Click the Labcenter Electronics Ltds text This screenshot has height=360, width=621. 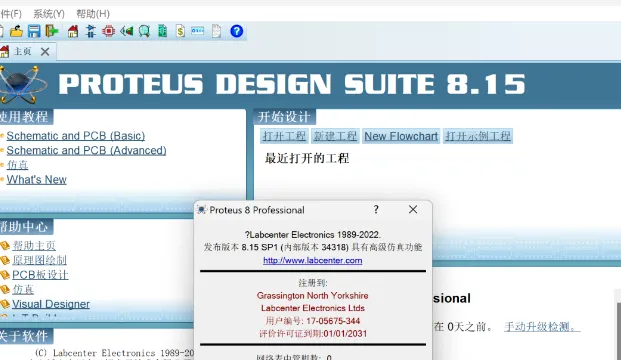[x=313, y=308]
